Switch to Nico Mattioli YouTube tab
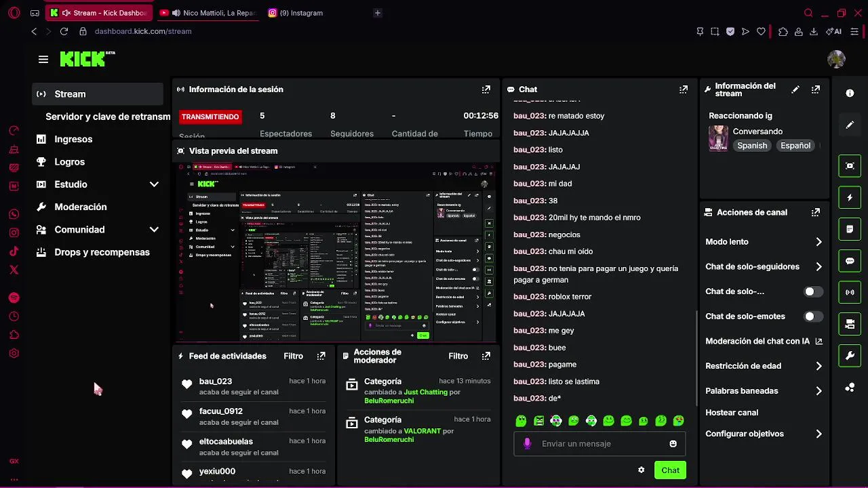The width and height of the screenshot is (868, 488). [x=208, y=13]
